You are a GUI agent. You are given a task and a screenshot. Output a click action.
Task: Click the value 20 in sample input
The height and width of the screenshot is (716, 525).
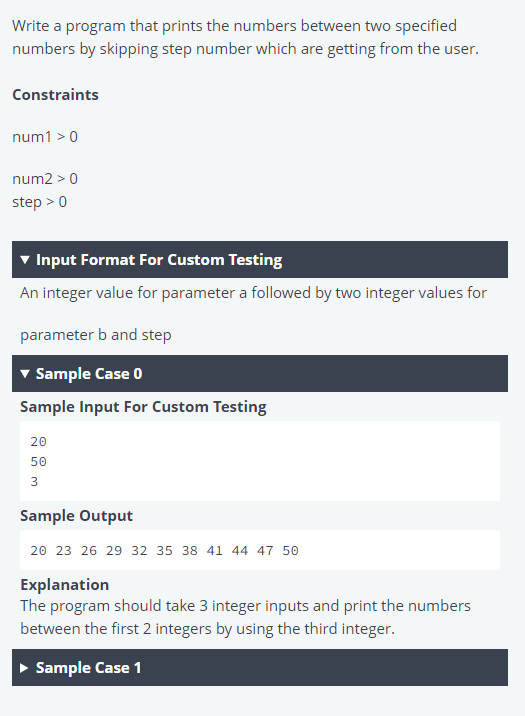pyautogui.click(x=38, y=442)
